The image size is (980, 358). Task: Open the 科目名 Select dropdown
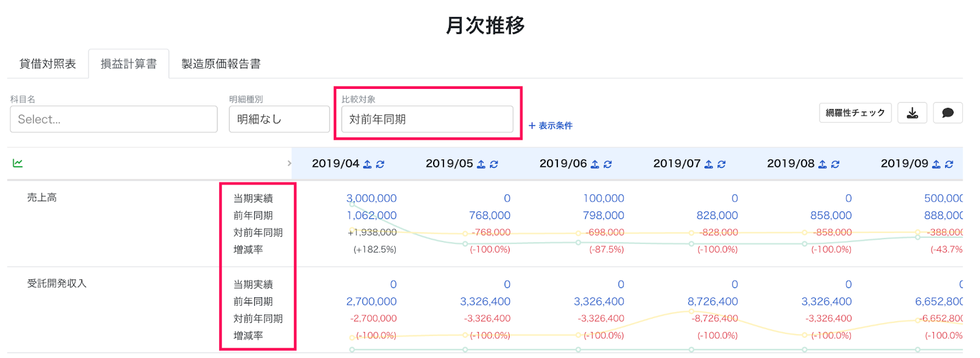point(114,119)
